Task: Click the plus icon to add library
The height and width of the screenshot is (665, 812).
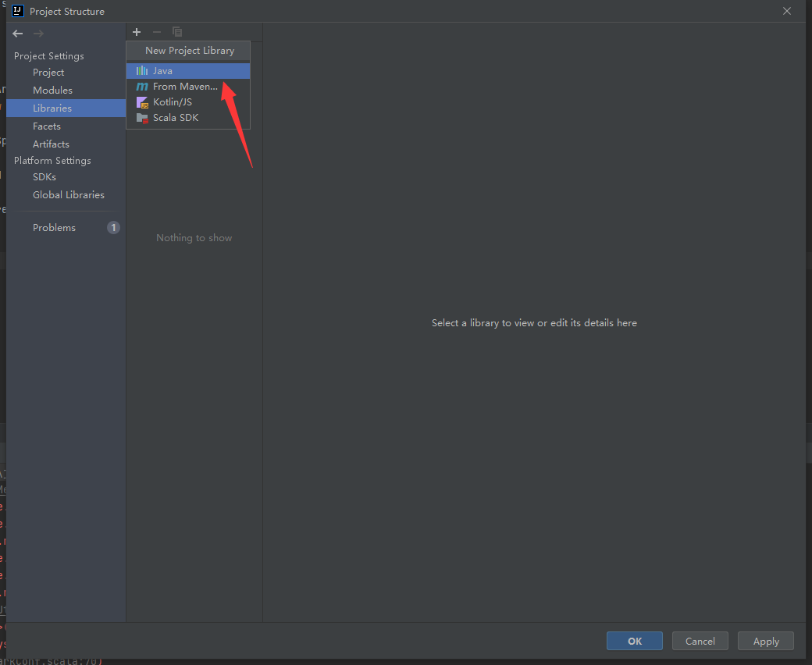Action: [x=137, y=32]
